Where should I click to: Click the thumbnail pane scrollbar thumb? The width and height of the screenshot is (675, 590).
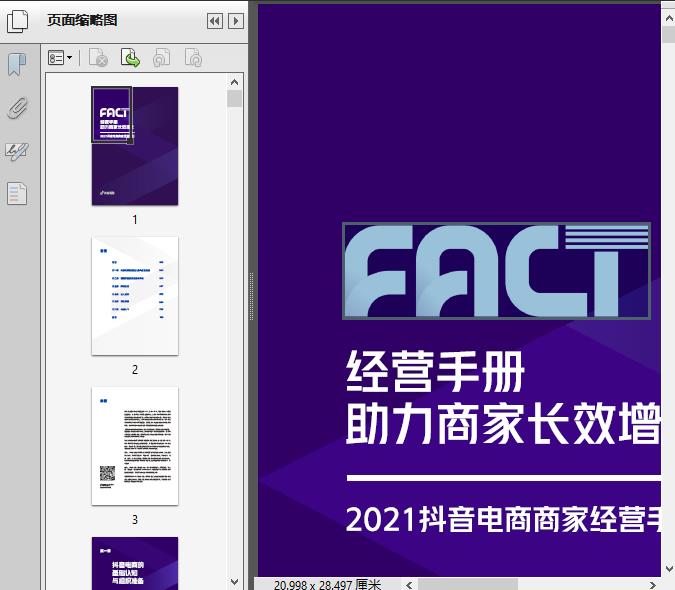pos(235,99)
